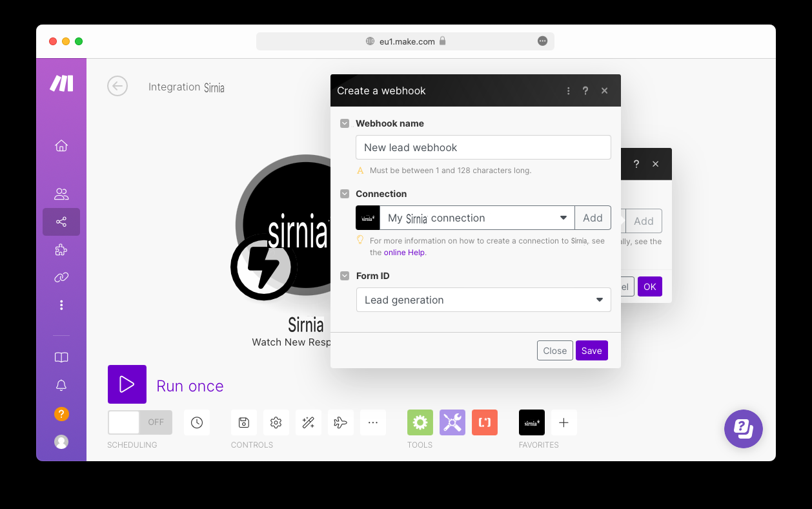Expand Lead generation Form ID dropdown
The height and width of the screenshot is (509, 812).
(x=483, y=300)
